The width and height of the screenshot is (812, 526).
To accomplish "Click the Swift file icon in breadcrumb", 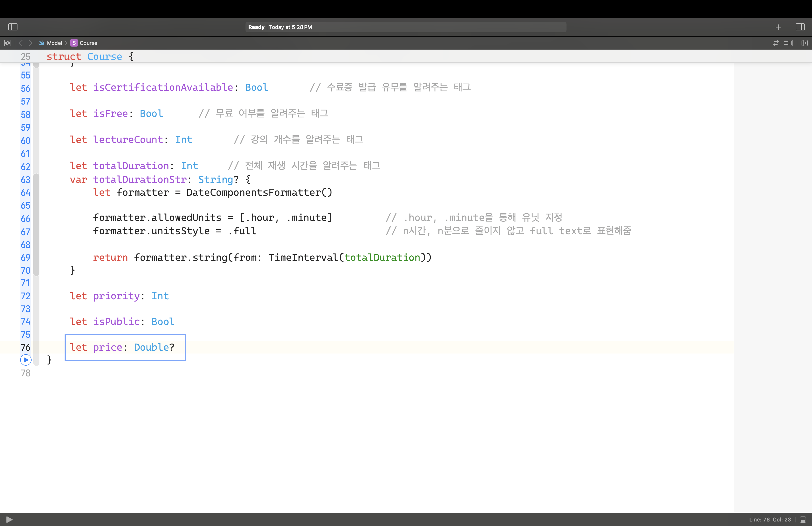I will click(x=41, y=43).
